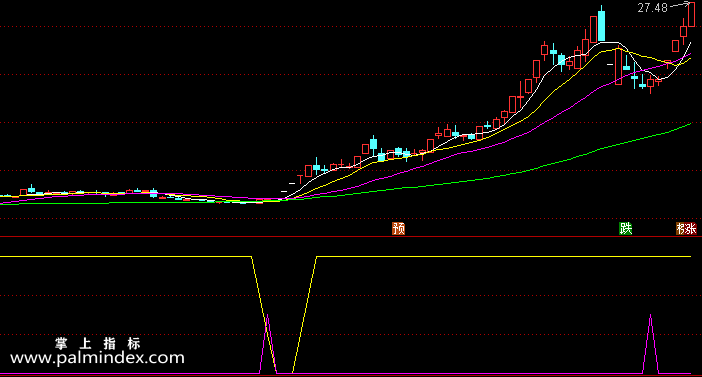Click the orange 预 signal marker
This screenshot has width=702, height=377.
coord(398,228)
